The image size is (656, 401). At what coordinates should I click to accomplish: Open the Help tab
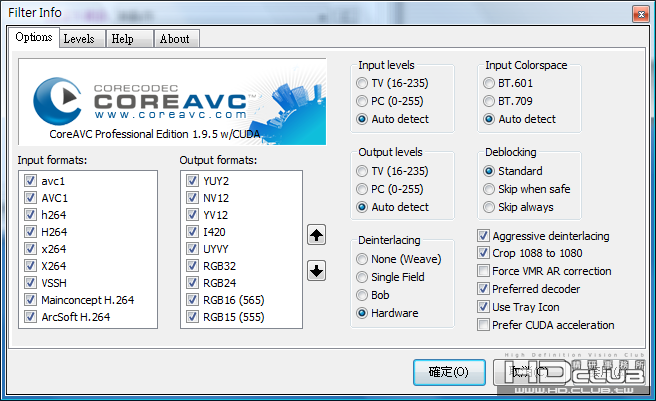[x=129, y=39]
